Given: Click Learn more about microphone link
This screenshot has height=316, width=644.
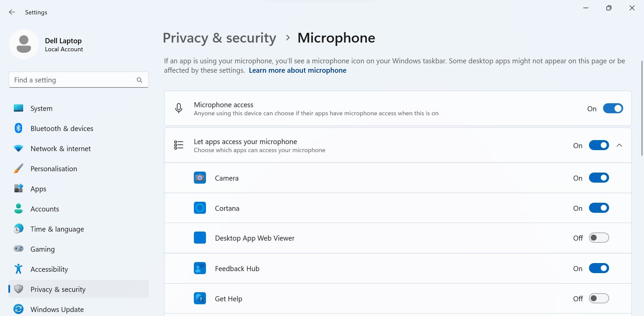Looking at the screenshot, I should point(297,70).
